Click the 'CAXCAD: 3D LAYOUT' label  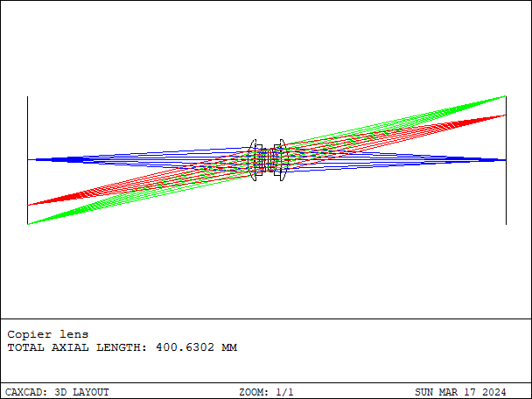click(x=57, y=392)
